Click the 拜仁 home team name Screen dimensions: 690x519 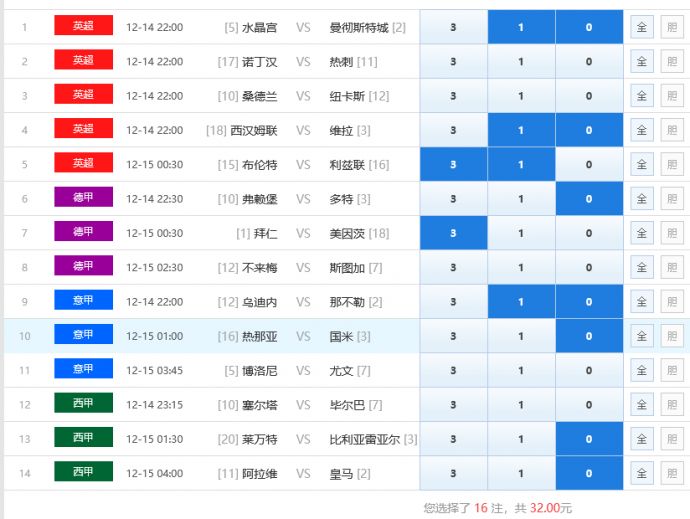[266, 233]
